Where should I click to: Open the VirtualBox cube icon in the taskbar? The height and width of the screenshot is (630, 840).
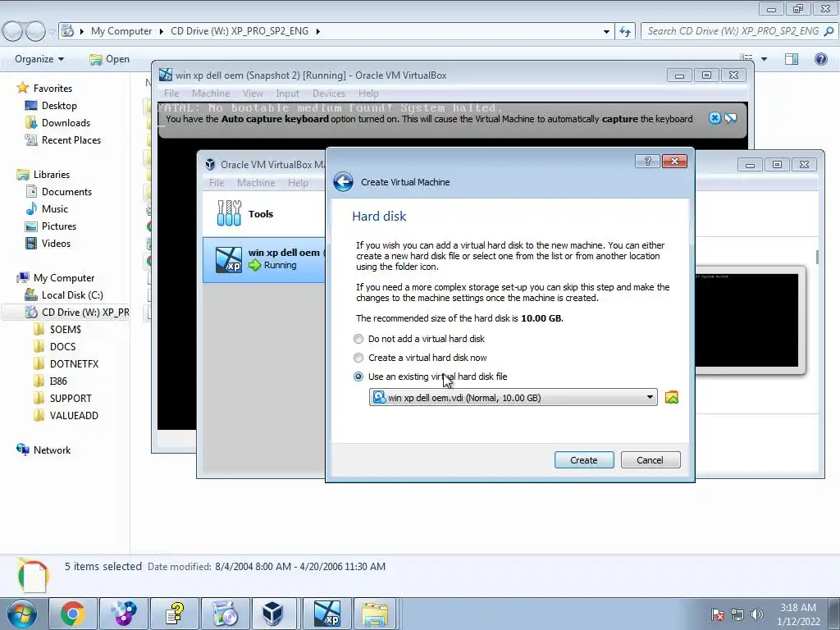tap(272, 614)
